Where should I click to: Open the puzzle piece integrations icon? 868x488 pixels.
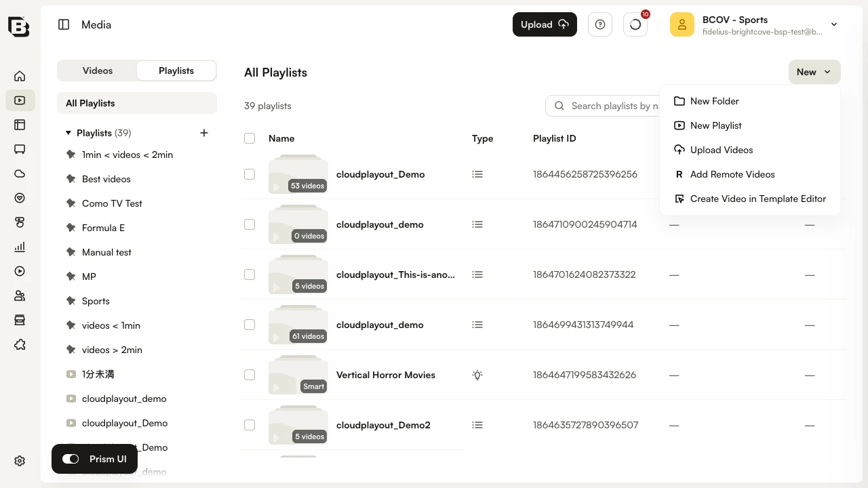pyautogui.click(x=20, y=344)
